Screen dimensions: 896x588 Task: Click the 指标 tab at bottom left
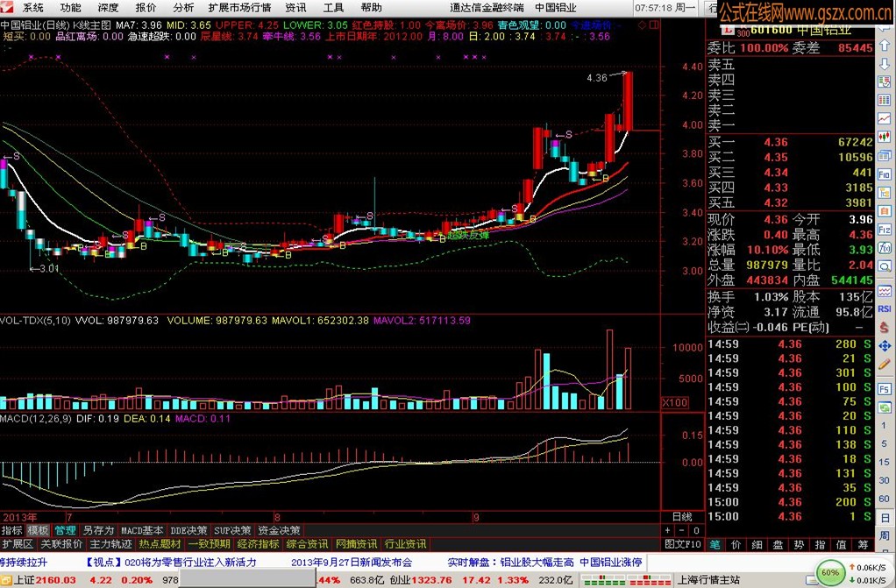click(11, 530)
